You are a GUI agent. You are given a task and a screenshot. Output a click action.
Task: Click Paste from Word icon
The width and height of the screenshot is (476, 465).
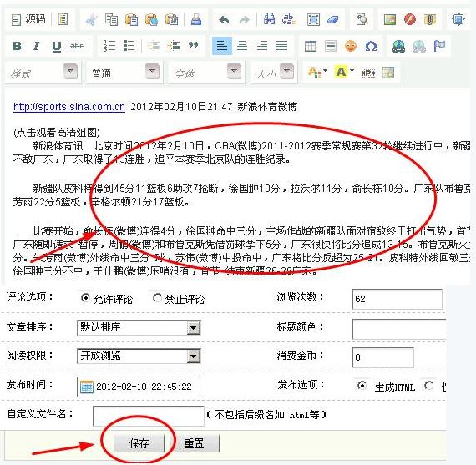tap(171, 20)
